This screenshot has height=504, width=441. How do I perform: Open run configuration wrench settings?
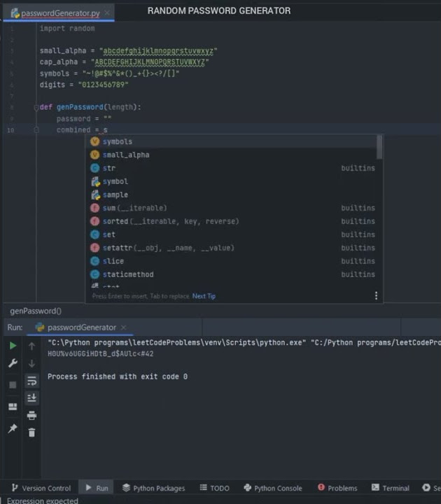coord(13,363)
